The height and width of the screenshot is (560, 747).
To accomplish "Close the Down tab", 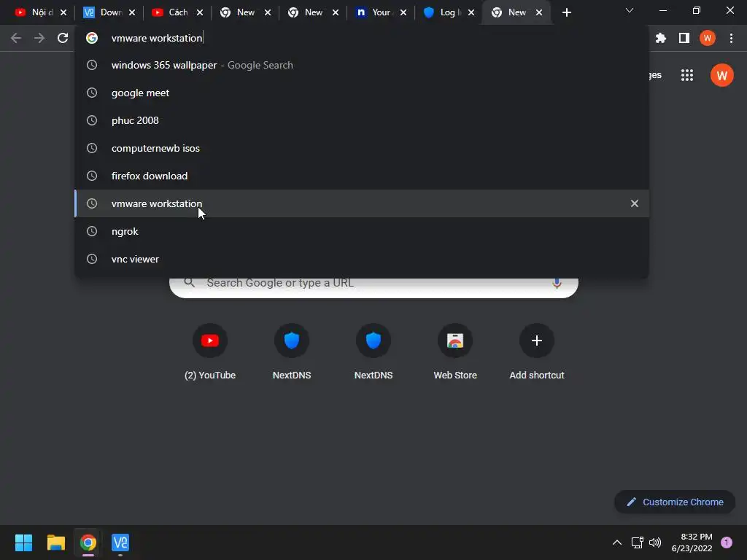I will click(x=132, y=12).
